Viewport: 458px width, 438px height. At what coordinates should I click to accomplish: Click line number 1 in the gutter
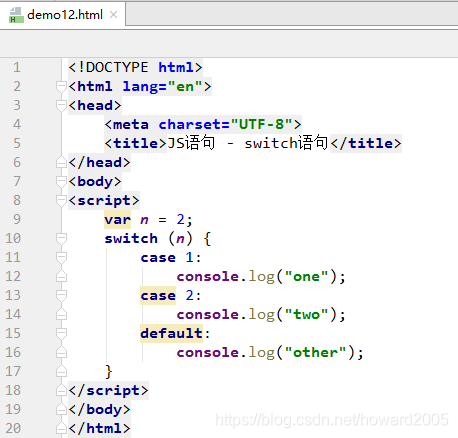[x=17, y=68]
